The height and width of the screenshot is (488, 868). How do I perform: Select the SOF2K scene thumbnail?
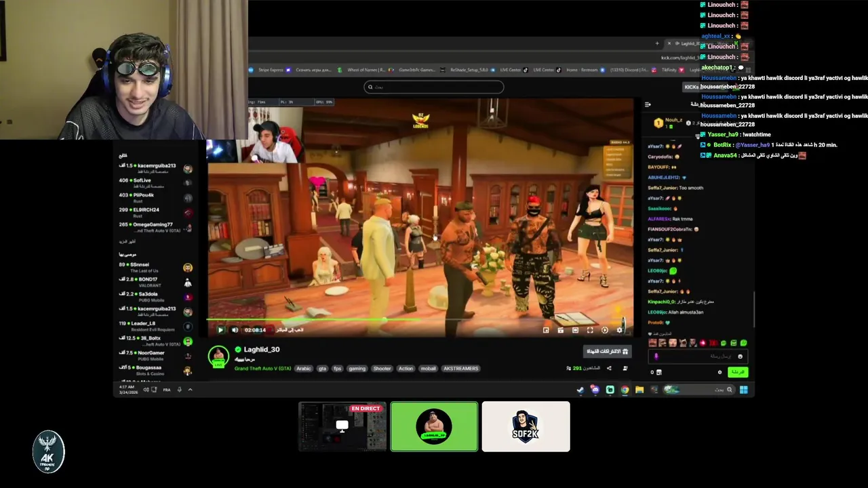(526, 426)
